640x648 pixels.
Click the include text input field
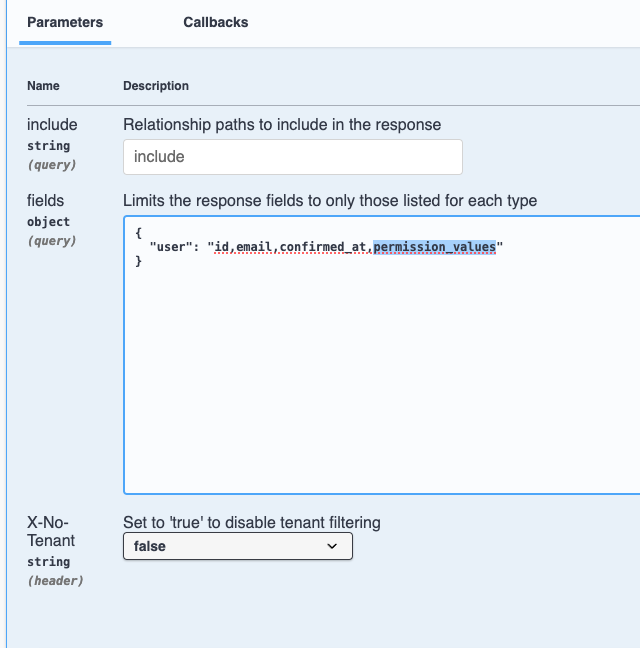(x=292, y=157)
